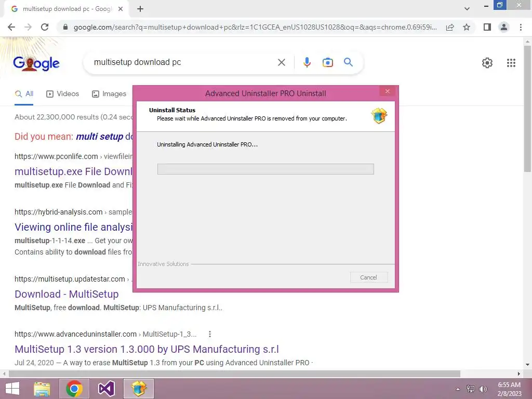Click the horizontal page scrollbar
The height and width of the screenshot is (399, 532).
pyautogui.click(x=234, y=374)
